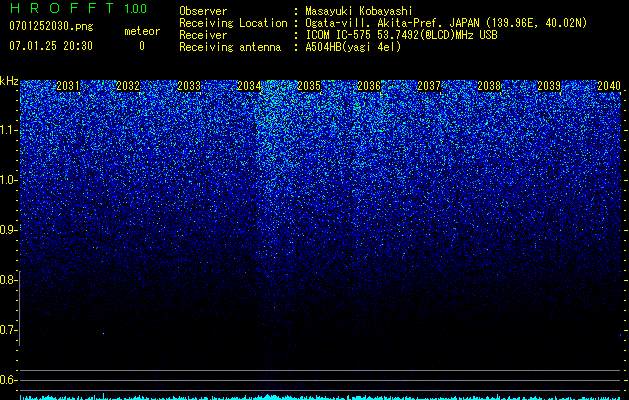Viewport: 629px width, 400px height.
Task: Click the 2037 time marker
Action: click(x=429, y=86)
